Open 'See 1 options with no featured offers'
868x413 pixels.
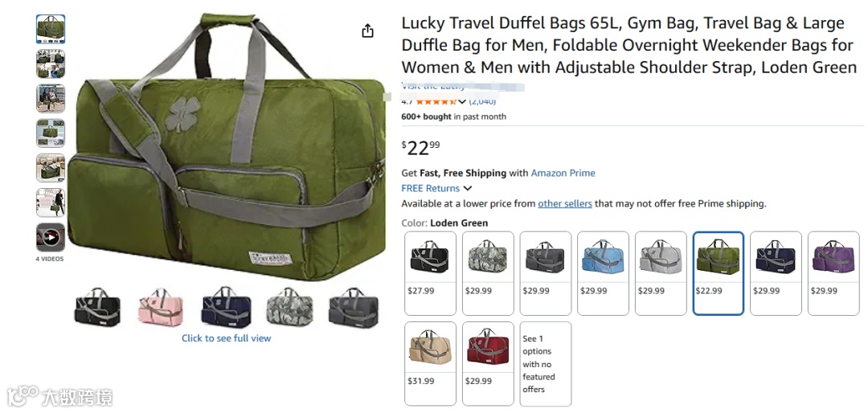coord(545,364)
